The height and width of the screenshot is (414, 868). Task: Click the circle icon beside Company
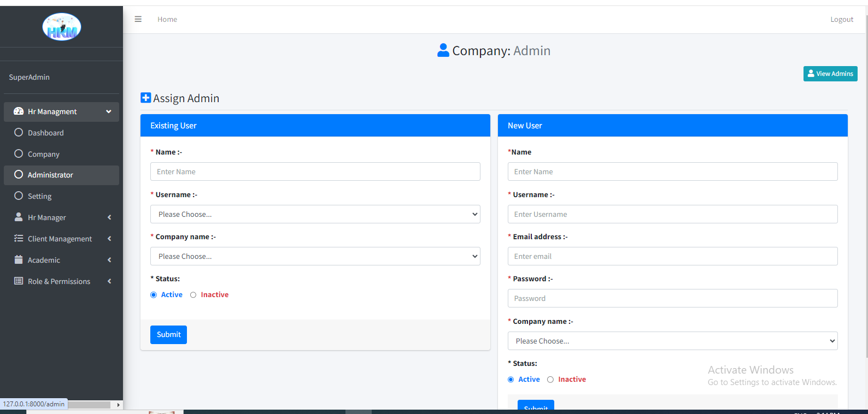[x=19, y=154]
